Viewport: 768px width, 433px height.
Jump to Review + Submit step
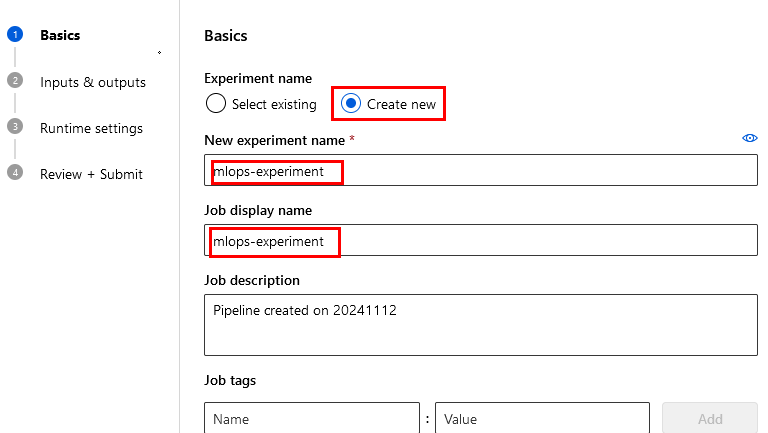pos(91,174)
